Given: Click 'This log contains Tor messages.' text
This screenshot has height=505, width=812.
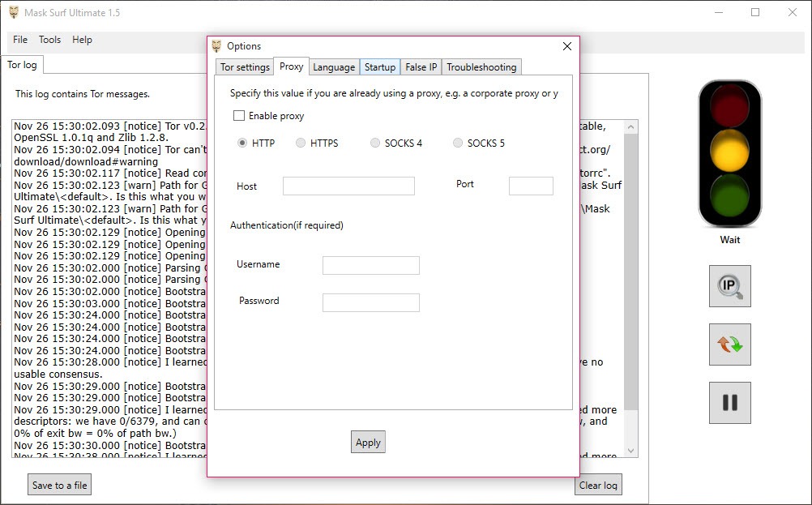Looking at the screenshot, I should click(83, 94).
